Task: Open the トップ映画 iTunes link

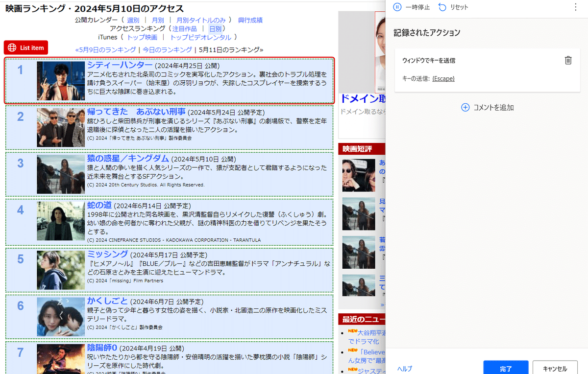Action: click(x=142, y=37)
